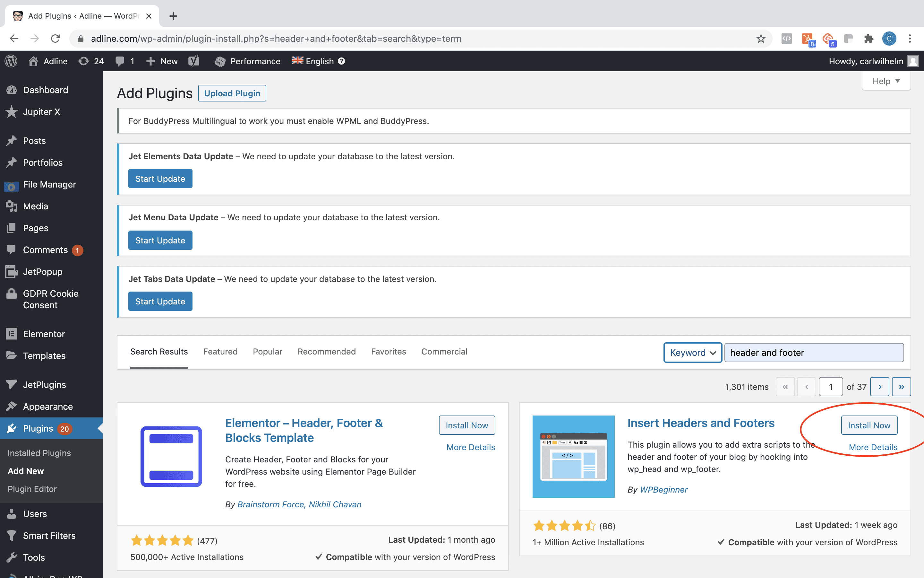Open carlwilhelm user avatar

pyautogui.click(x=913, y=61)
